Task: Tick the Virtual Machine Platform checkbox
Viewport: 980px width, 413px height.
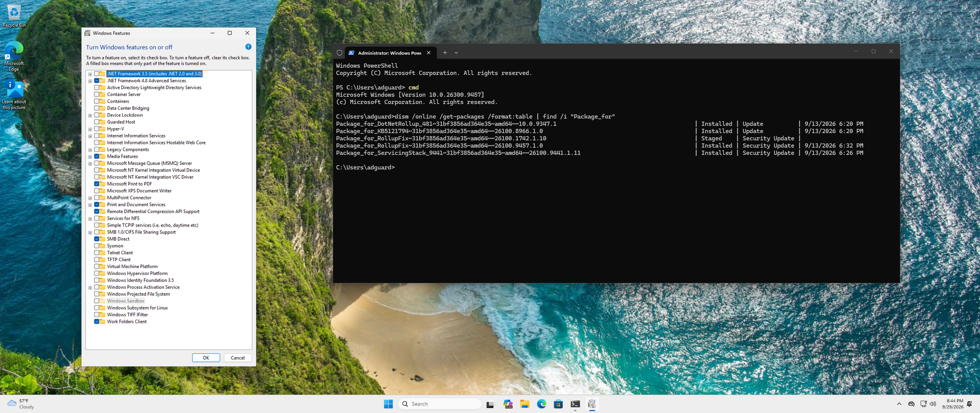Action: click(97, 267)
